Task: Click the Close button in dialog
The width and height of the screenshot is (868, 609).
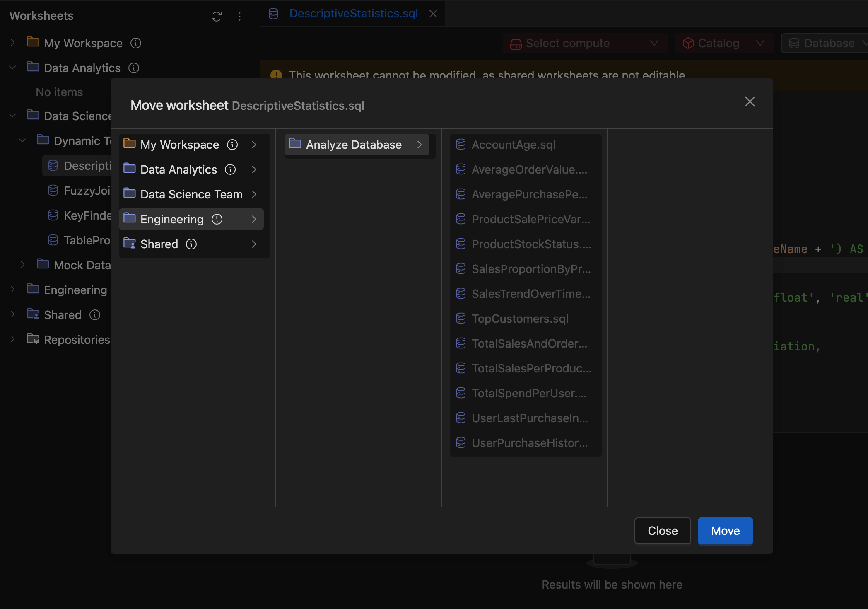Action: 663,531
